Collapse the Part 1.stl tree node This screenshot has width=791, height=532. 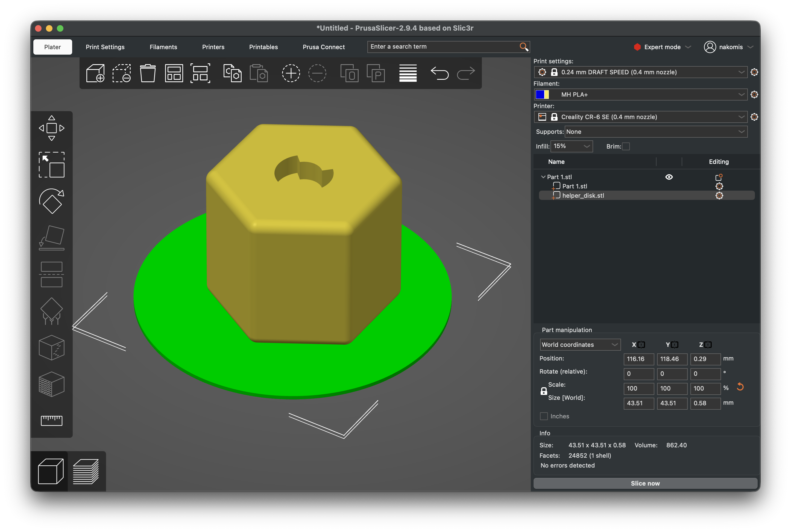pyautogui.click(x=543, y=177)
